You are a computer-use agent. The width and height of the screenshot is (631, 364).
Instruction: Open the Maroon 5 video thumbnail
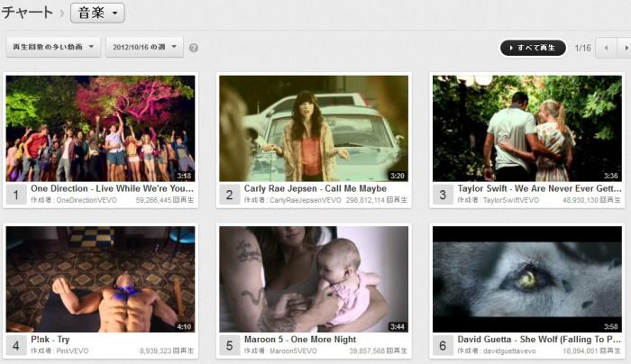[x=314, y=279]
